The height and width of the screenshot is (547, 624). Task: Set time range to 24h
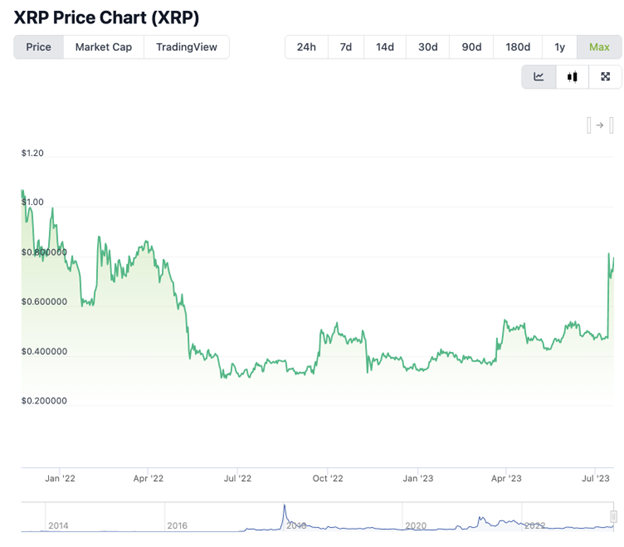306,47
